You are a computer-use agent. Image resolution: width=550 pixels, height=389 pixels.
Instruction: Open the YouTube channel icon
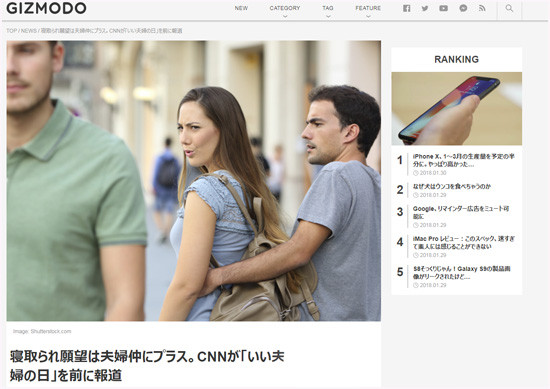443,8
